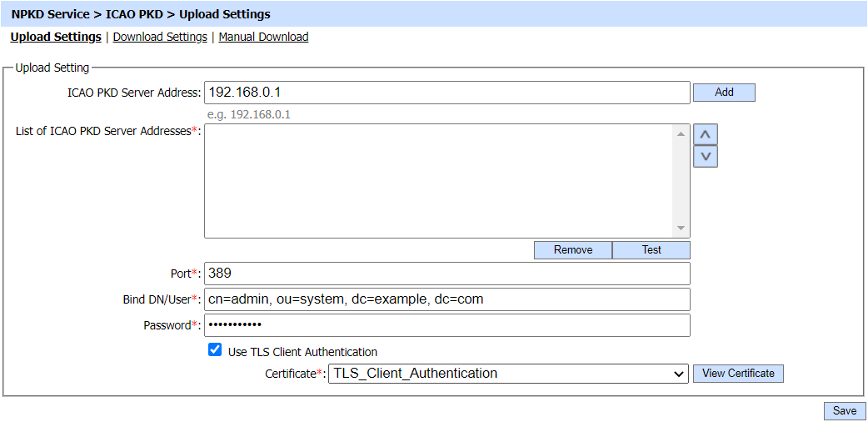868x422 pixels.
Task: Click Add to add server address
Action: click(x=724, y=93)
